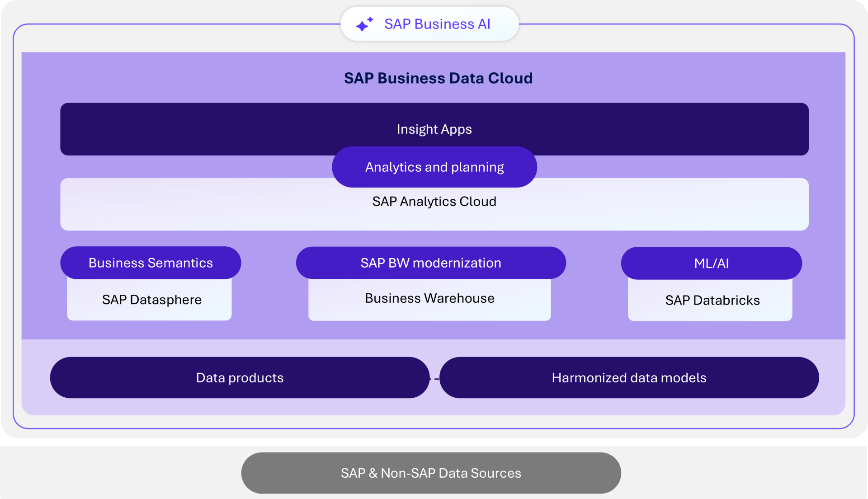Click the SAP Analytics Cloud panel
This screenshot has height=499, width=868.
click(434, 202)
